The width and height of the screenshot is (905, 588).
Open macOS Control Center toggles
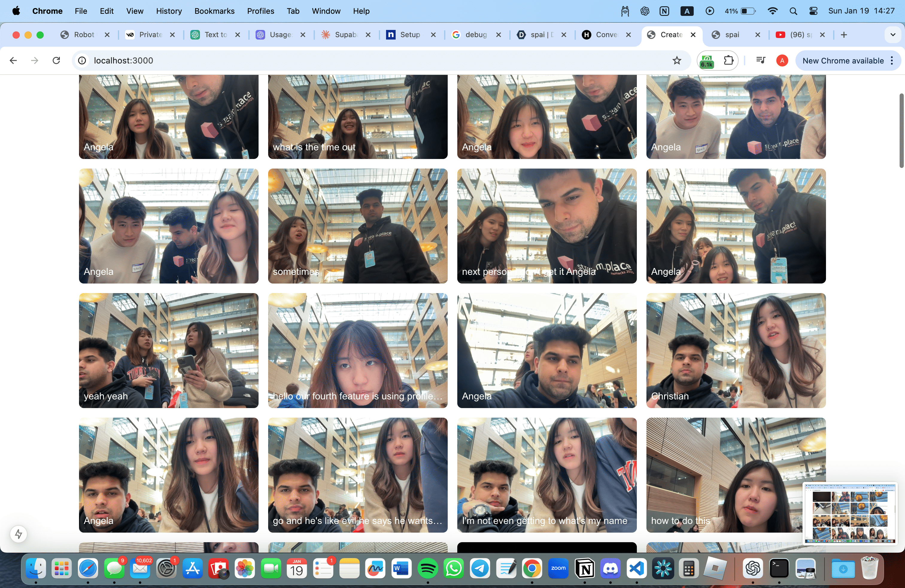pyautogui.click(x=813, y=11)
